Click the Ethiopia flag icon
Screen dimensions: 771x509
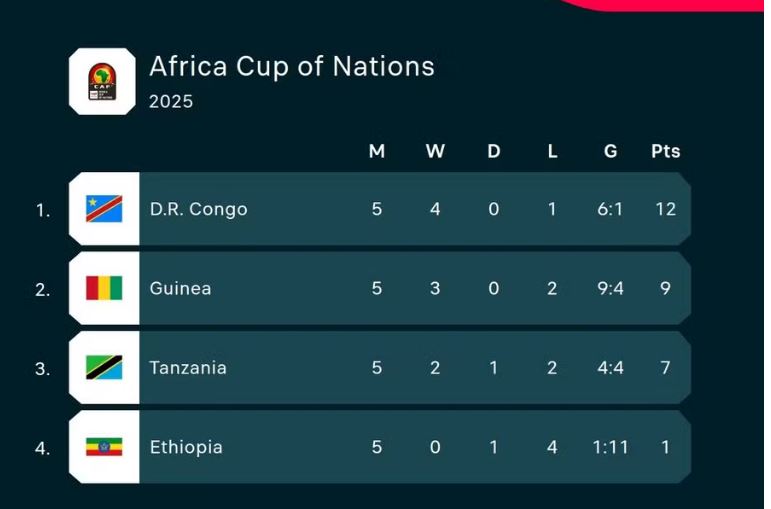point(104,447)
